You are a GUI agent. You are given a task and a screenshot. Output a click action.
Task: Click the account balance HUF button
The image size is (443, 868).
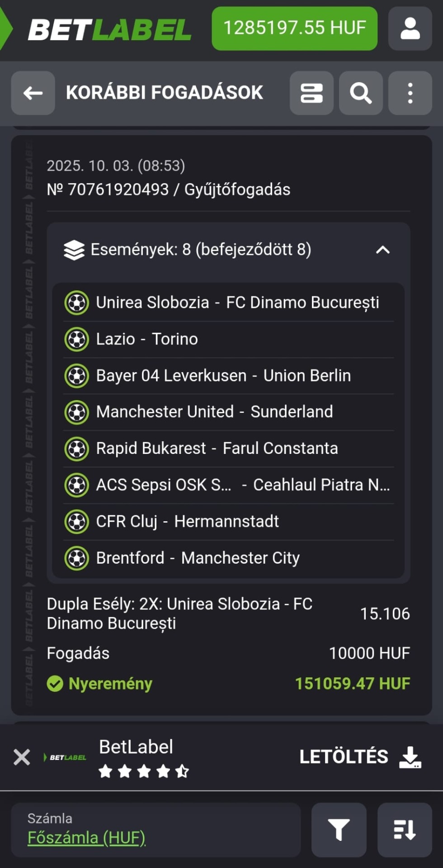tap(294, 28)
